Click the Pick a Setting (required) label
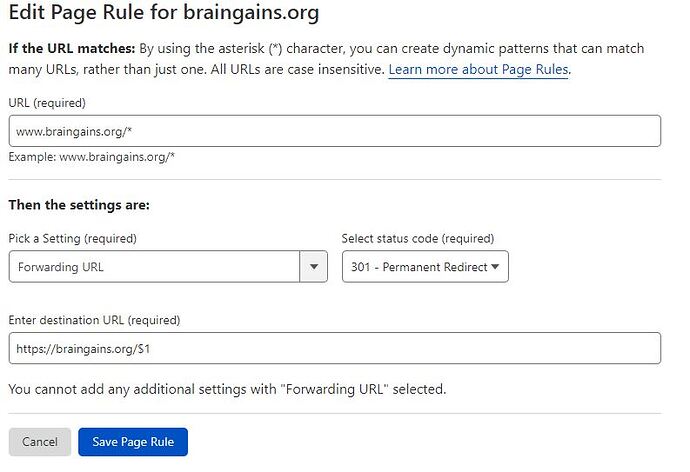Image resolution: width=690 pixels, height=472 pixels. [73, 238]
